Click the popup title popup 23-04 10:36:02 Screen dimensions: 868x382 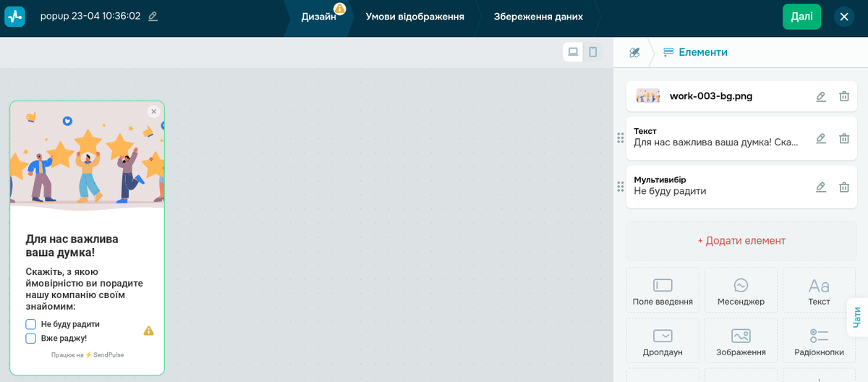pos(90,16)
